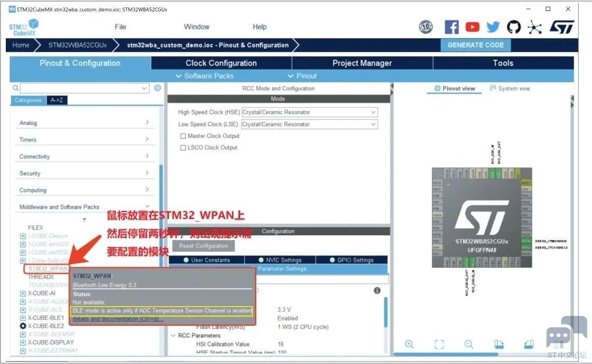The width and height of the screenshot is (592, 364).
Task: Open the GitHub icon in header
Action: point(514,27)
